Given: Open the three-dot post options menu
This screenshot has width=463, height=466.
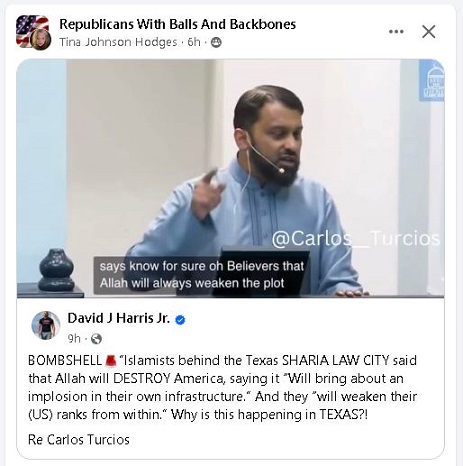Looking at the screenshot, I should click(396, 32).
